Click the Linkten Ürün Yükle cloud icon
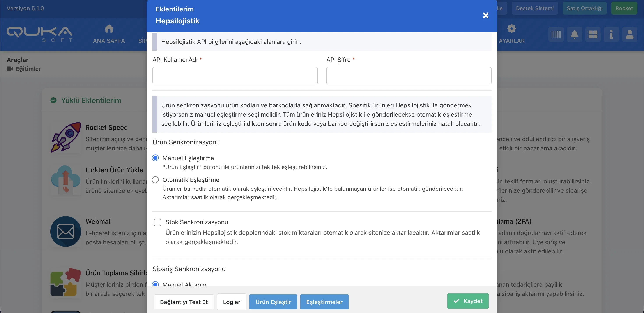The height and width of the screenshot is (313, 644). pos(66,180)
